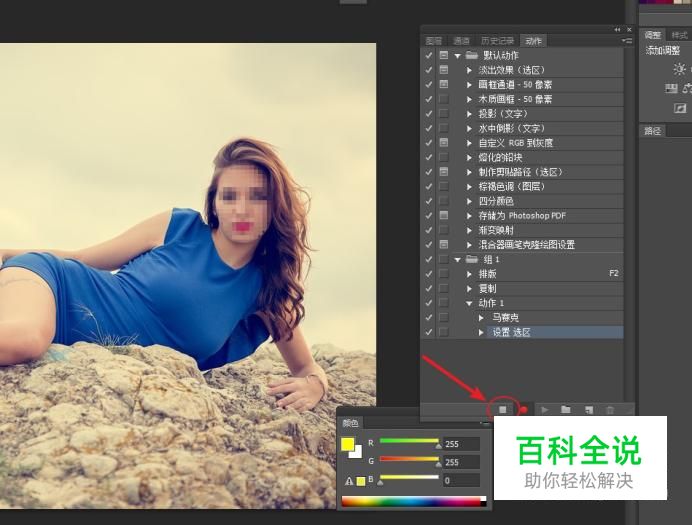This screenshot has width=692, height=525.
Task: Toggle the checkmark for 默认动作 set
Action: (x=428, y=55)
